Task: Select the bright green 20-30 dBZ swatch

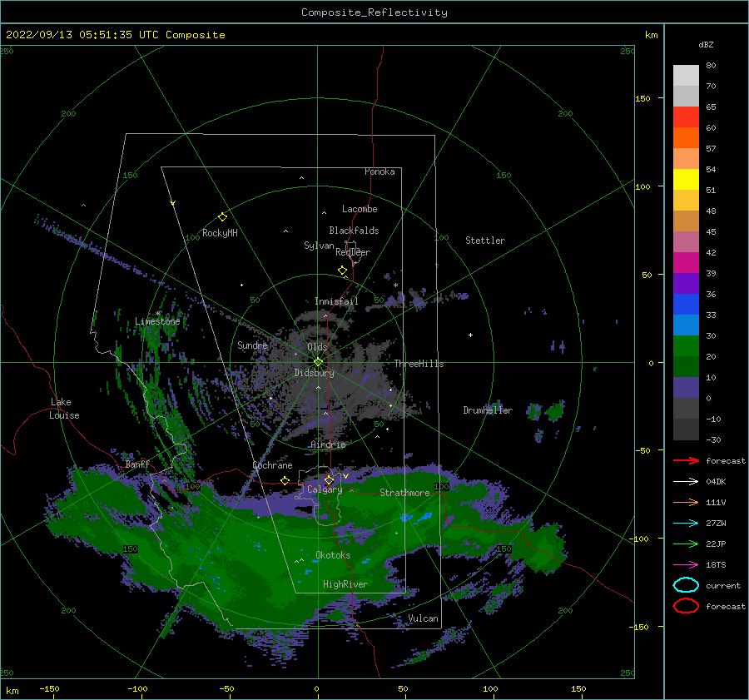Action: click(x=686, y=346)
